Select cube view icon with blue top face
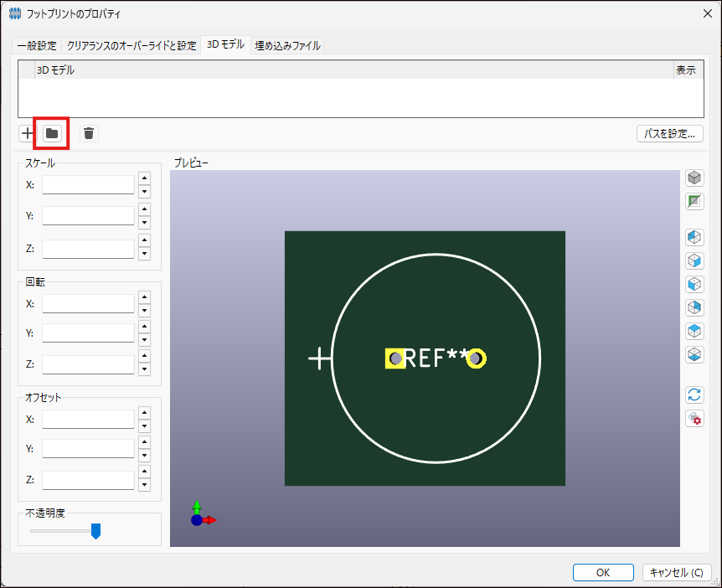This screenshot has width=722, height=588. pos(694,331)
